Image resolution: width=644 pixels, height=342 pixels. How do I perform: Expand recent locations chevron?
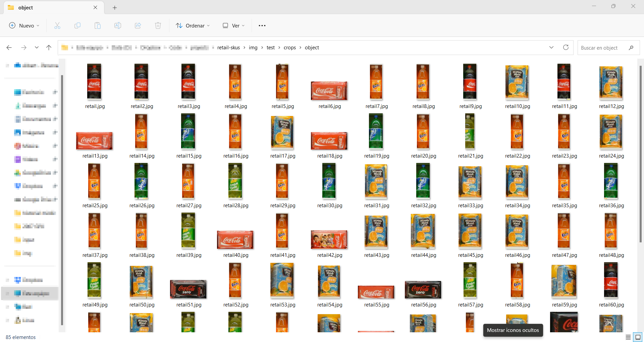pyautogui.click(x=37, y=48)
